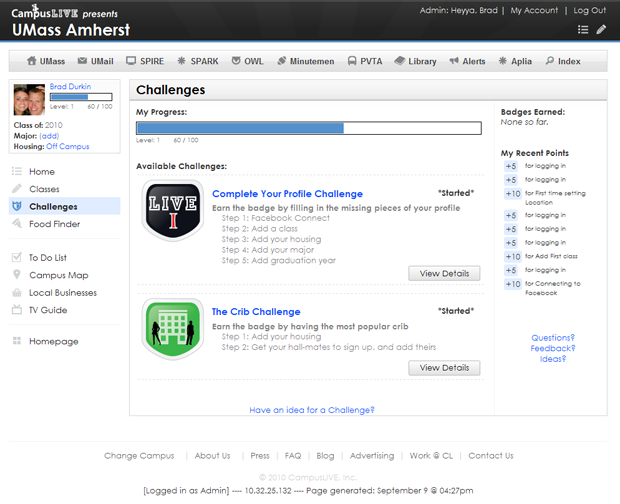Click Brad Durkin's profile photo
Viewport: 620px width, 504px height.
point(29,100)
